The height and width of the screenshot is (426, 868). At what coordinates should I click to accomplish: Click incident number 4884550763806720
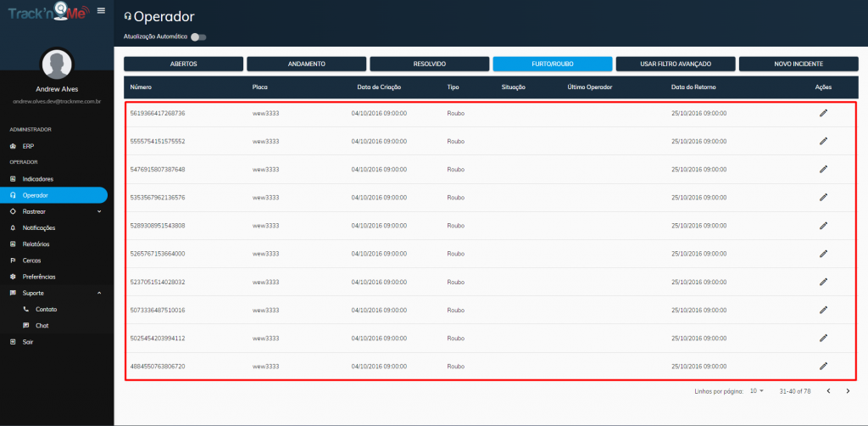158,366
